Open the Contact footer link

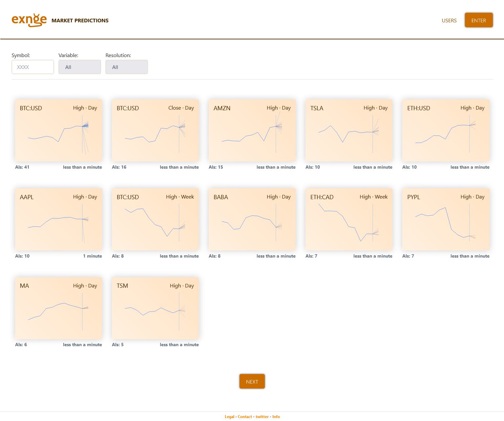click(245, 417)
